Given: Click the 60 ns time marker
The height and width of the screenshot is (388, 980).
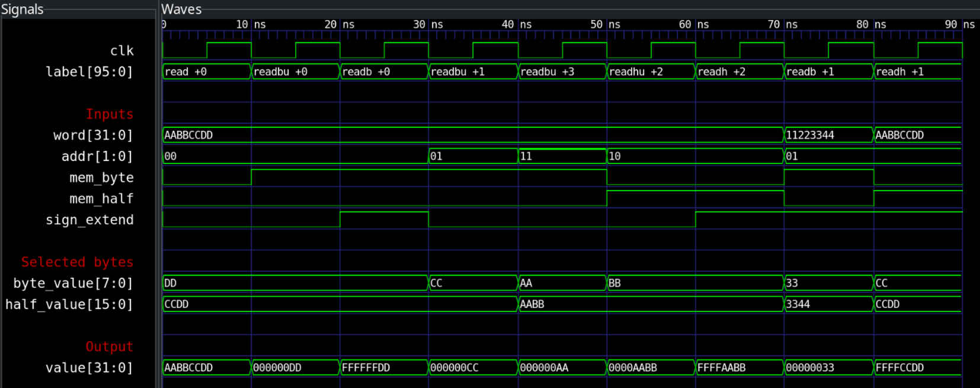Looking at the screenshot, I should click(694, 24).
